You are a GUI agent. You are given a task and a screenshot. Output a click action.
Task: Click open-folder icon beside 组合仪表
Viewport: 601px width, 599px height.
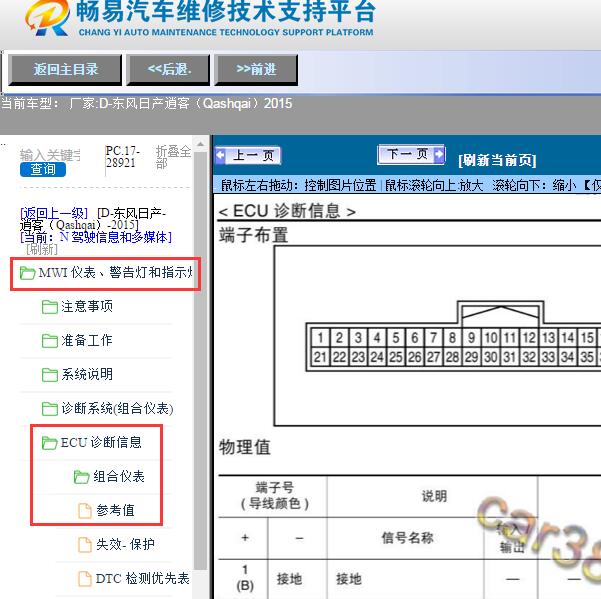(x=82, y=476)
